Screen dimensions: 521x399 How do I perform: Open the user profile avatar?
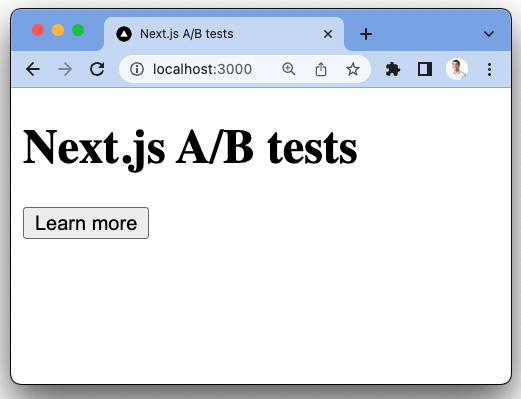pos(457,69)
